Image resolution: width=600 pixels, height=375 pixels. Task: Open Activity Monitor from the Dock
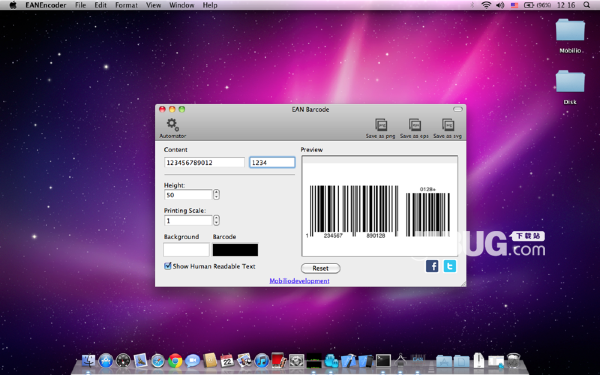(x=314, y=361)
